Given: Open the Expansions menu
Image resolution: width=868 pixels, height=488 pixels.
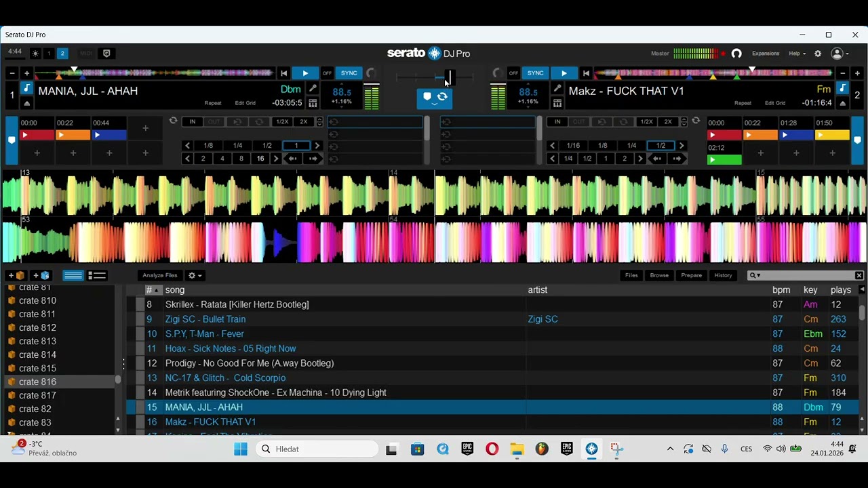Looking at the screenshot, I should point(766,54).
